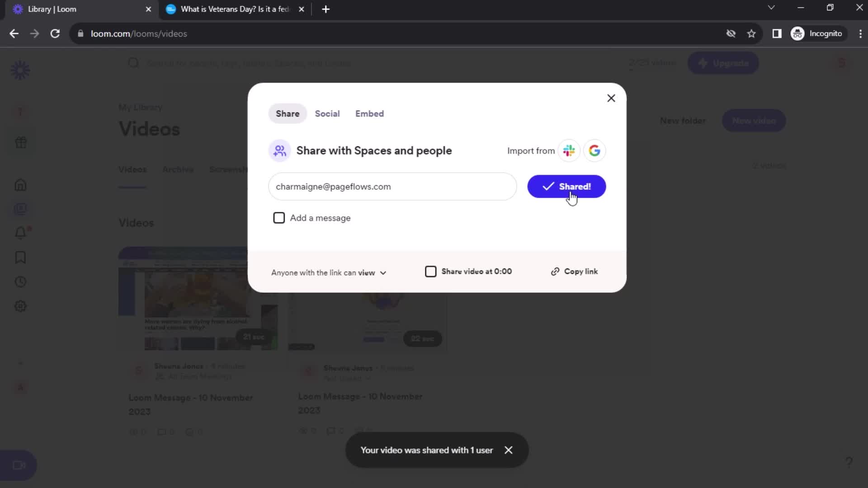Screen dimensions: 868x488
Task: Click the email input field
Action: click(x=393, y=187)
